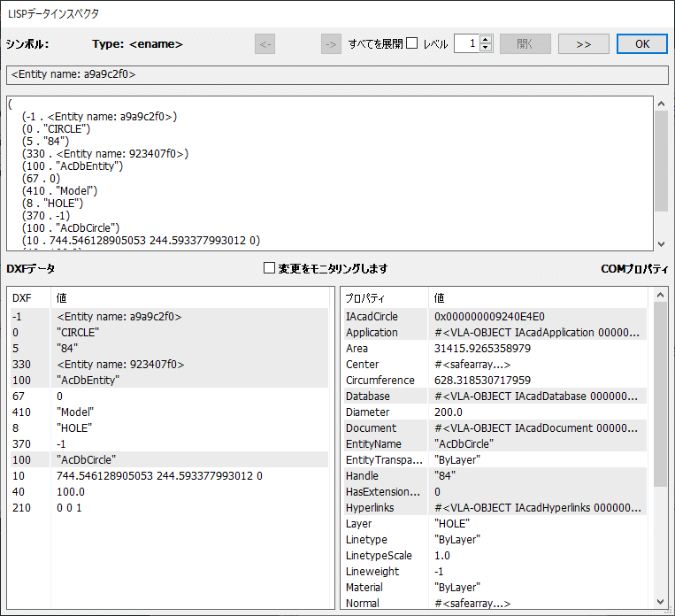
Task: Select the Handle property row
Action: (x=495, y=476)
